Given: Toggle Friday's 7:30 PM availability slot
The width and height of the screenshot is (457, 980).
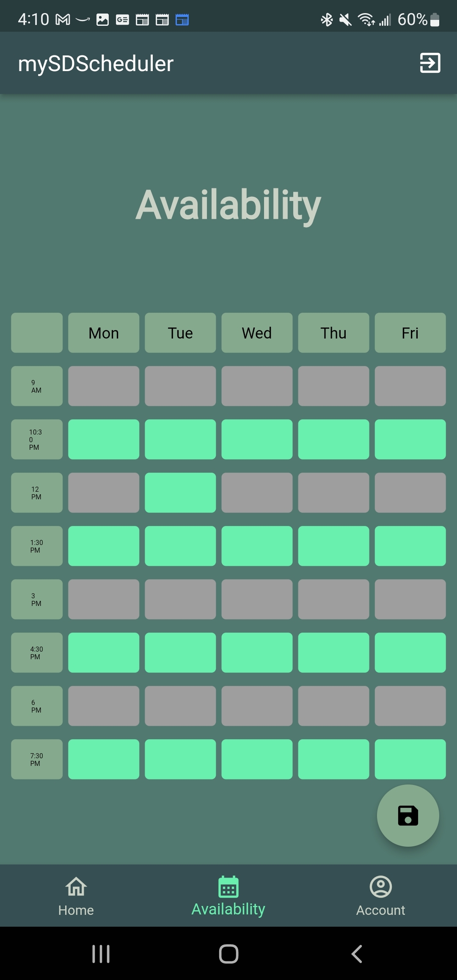Looking at the screenshot, I should pyautogui.click(x=410, y=760).
